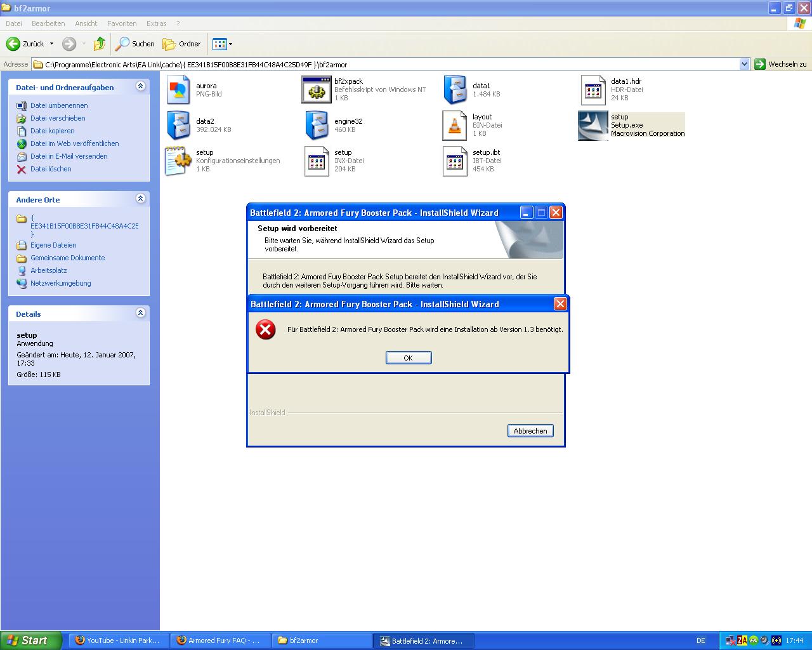Viewport: 812px width, 650px height.
Task: Click the ZA ZoneAlarm tray icon
Action: [742, 640]
